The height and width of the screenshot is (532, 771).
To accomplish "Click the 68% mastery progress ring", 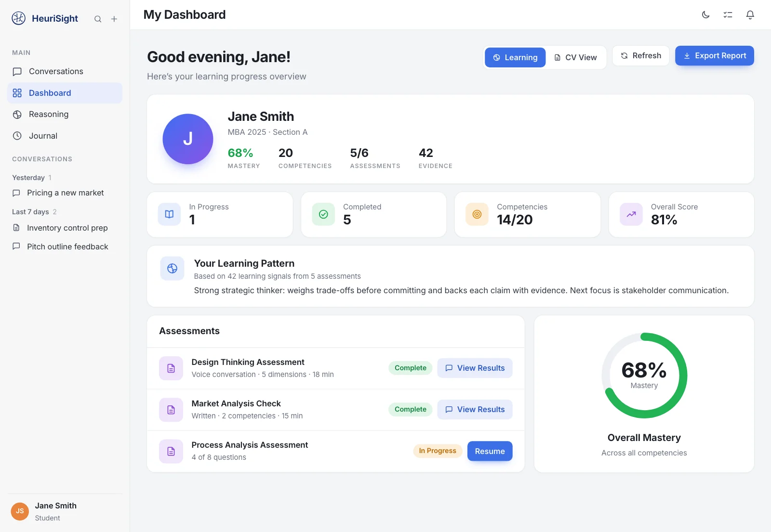I will (x=644, y=376).
